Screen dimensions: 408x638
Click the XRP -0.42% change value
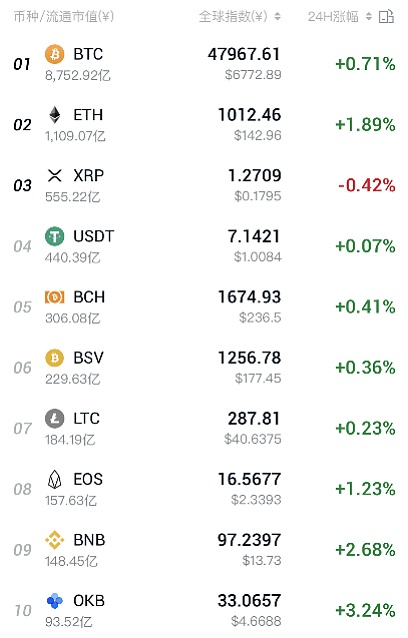tap(367, 185)
